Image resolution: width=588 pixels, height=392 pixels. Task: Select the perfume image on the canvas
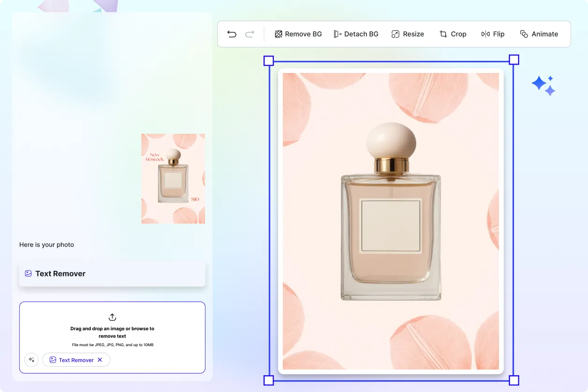[x=391, y=220]
